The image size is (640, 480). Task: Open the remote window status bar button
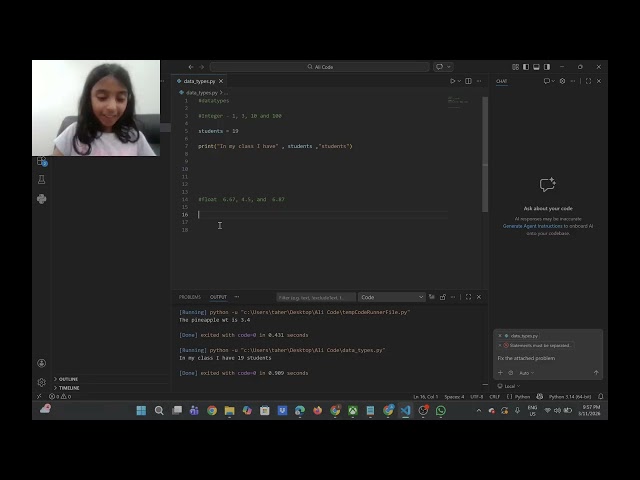pyautogui.click(x=39, y=396)
